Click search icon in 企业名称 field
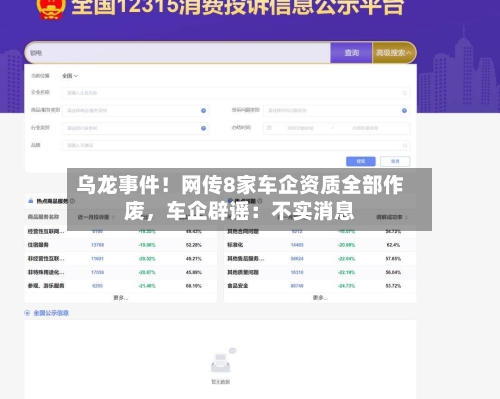 [404, 93]
